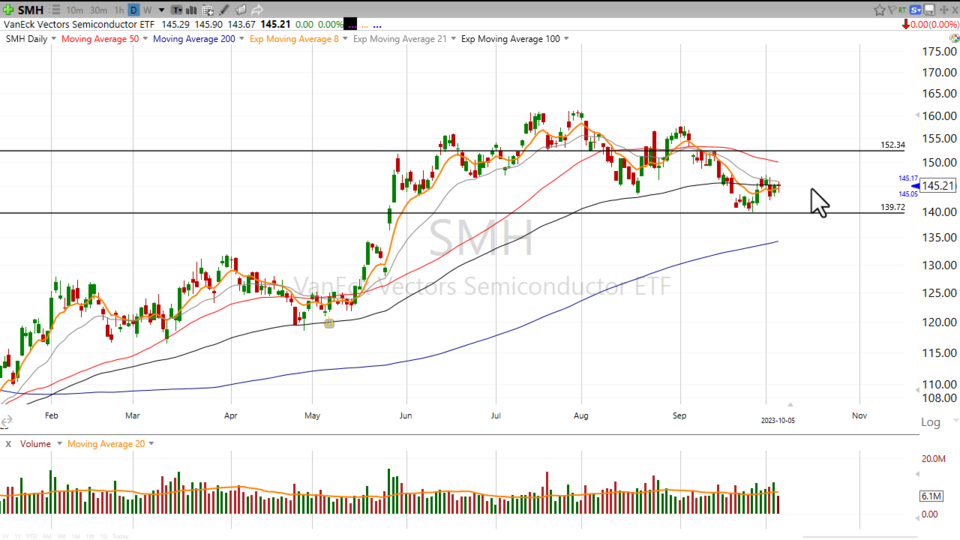Click the Moving Average 20 label
The image size is (960, 540).
106,444
